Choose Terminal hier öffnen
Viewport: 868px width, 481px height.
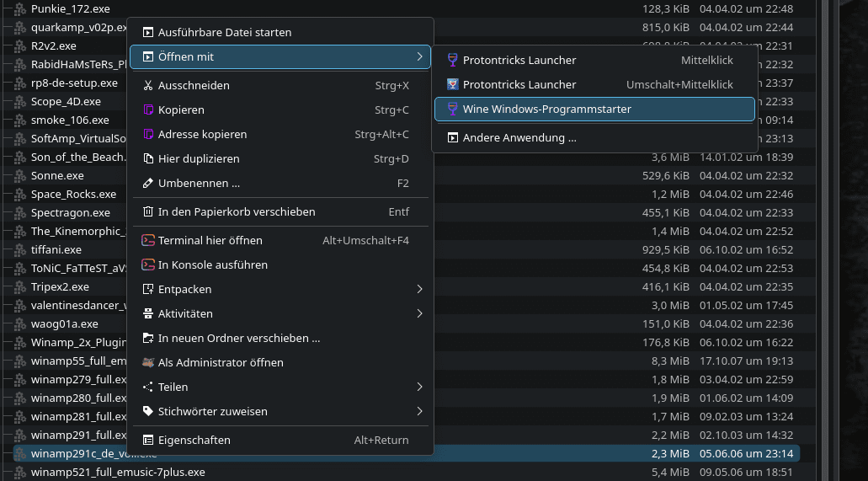[280, 241]
